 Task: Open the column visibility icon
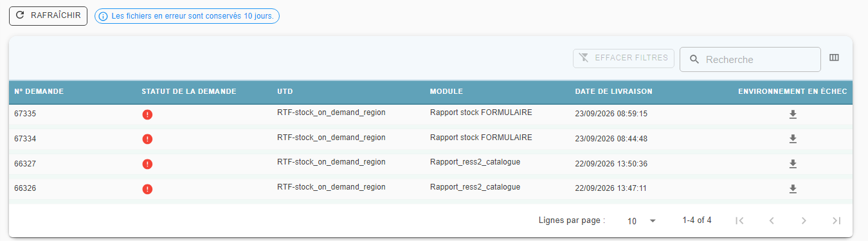coord(835,58)
